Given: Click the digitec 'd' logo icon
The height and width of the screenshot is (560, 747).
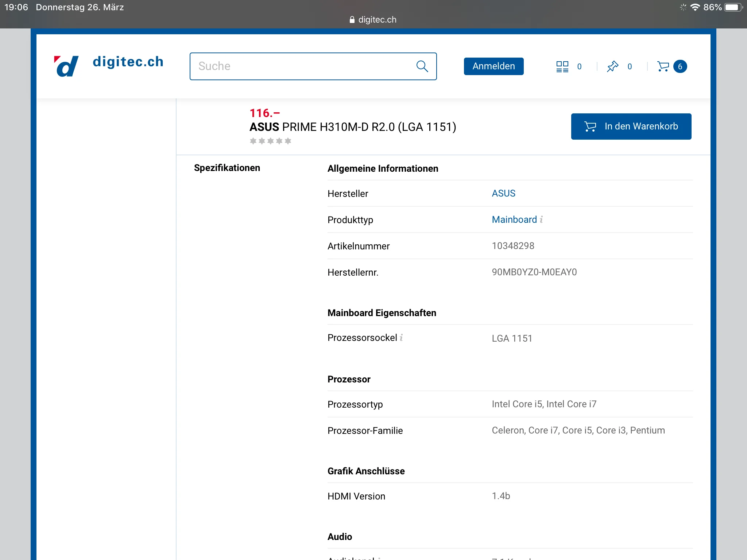Looking at the screenshot, I should coord(66,66).
